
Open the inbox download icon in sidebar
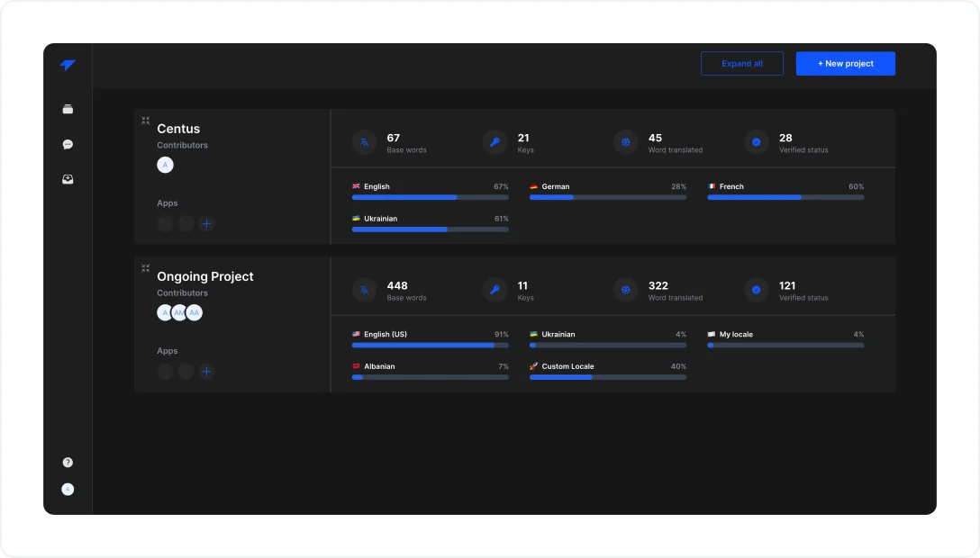click(x=68, y=179)
